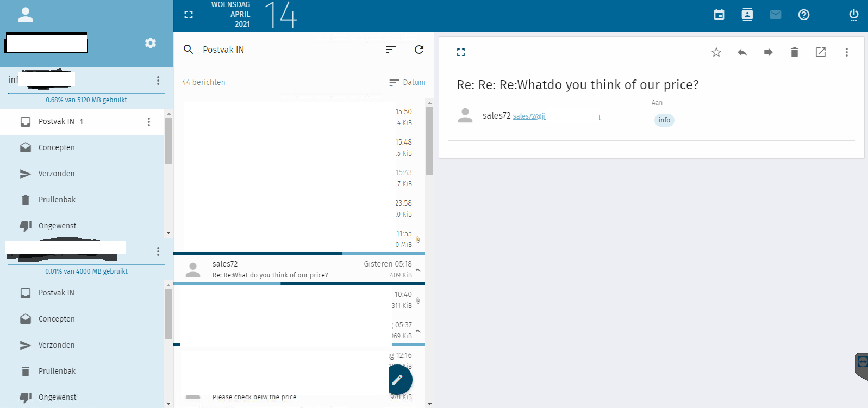
Task: Select Prullenbak folder in second account
Action: (x=57, y=371)
